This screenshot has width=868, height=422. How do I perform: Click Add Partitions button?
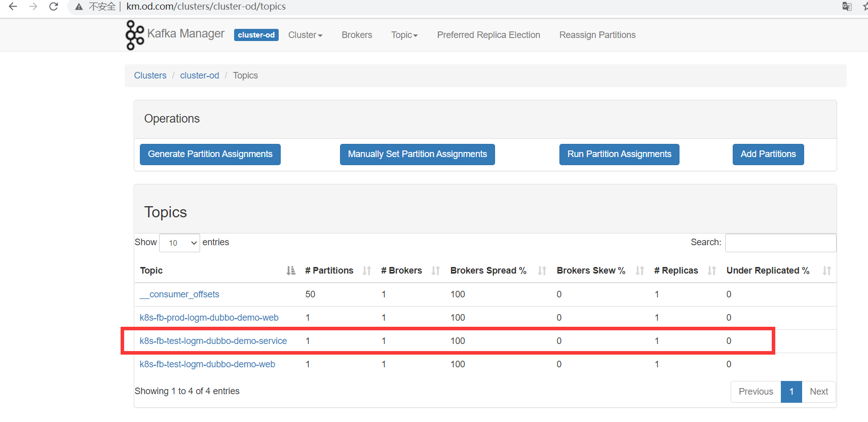click(x=768, y=155)
